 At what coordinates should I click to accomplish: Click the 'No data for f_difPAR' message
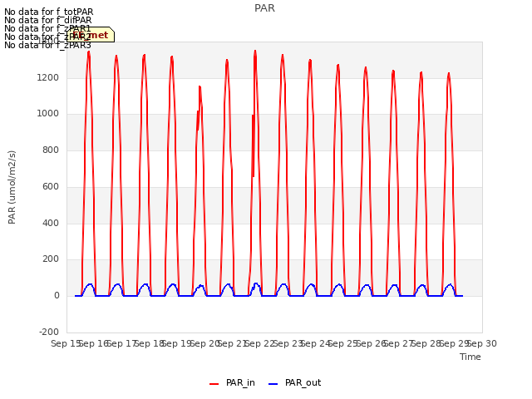tap(48, 20)
